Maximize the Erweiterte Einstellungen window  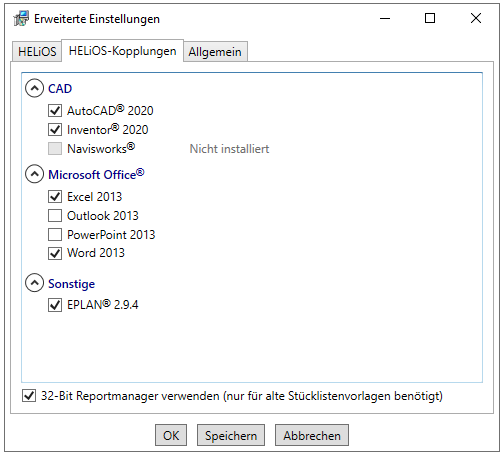click(x=430, y=18)
